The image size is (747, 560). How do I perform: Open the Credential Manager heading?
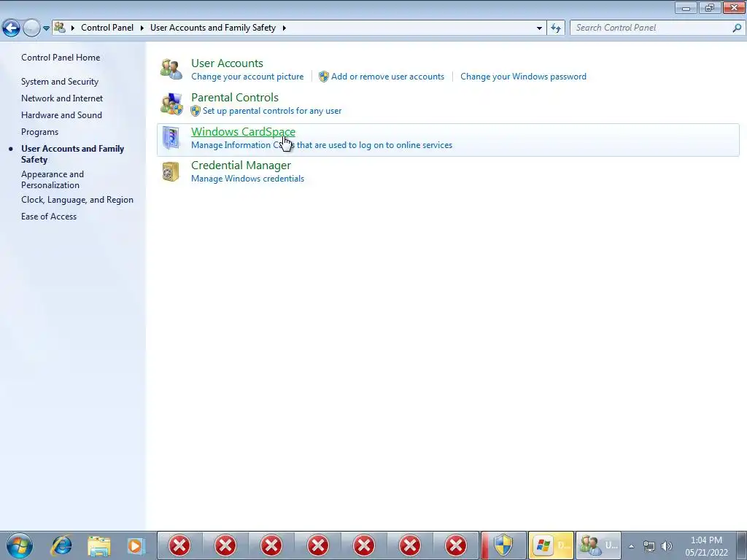tap(241, 166)
